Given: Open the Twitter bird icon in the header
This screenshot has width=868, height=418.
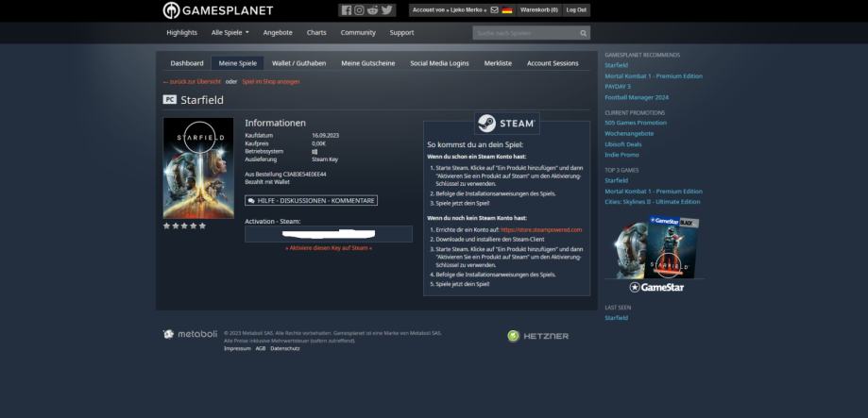Looking at the screenshot, I should (386, 10).
